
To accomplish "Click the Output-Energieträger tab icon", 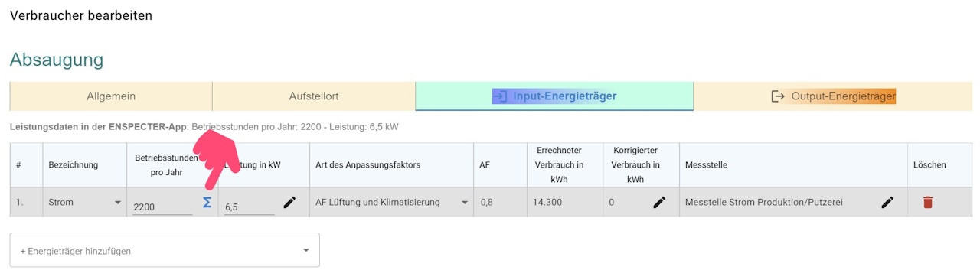I will point(778,96).
